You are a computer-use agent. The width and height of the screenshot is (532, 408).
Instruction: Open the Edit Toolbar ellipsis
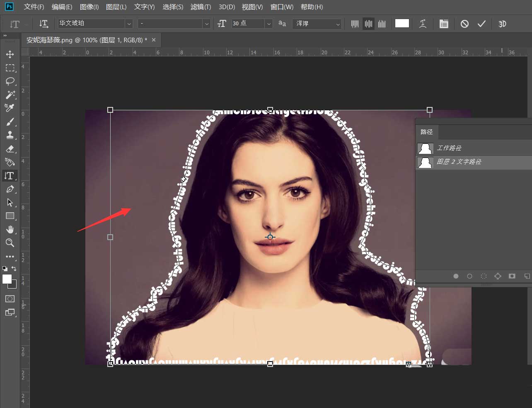click(10, 257)
